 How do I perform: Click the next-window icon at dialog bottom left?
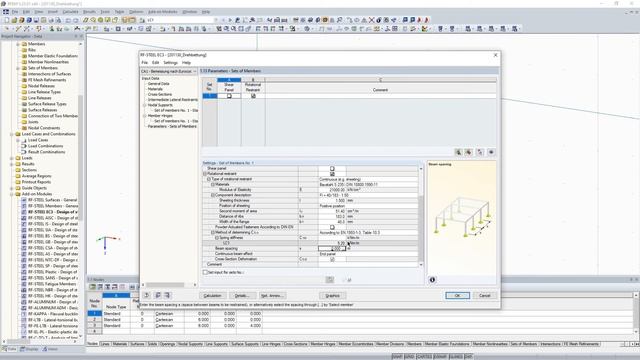pyautogui.click(x=167, y=295)
